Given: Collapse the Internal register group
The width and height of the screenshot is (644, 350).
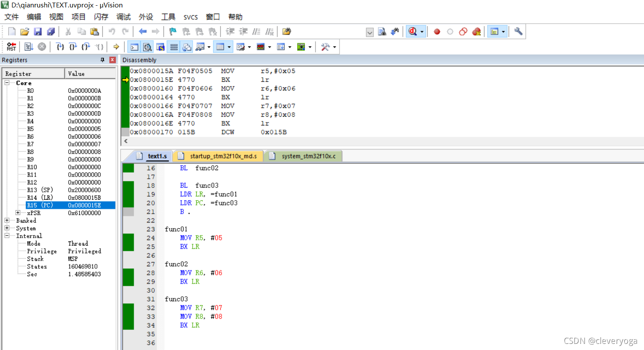Looking at the screenshot, I should coord(7,236).
